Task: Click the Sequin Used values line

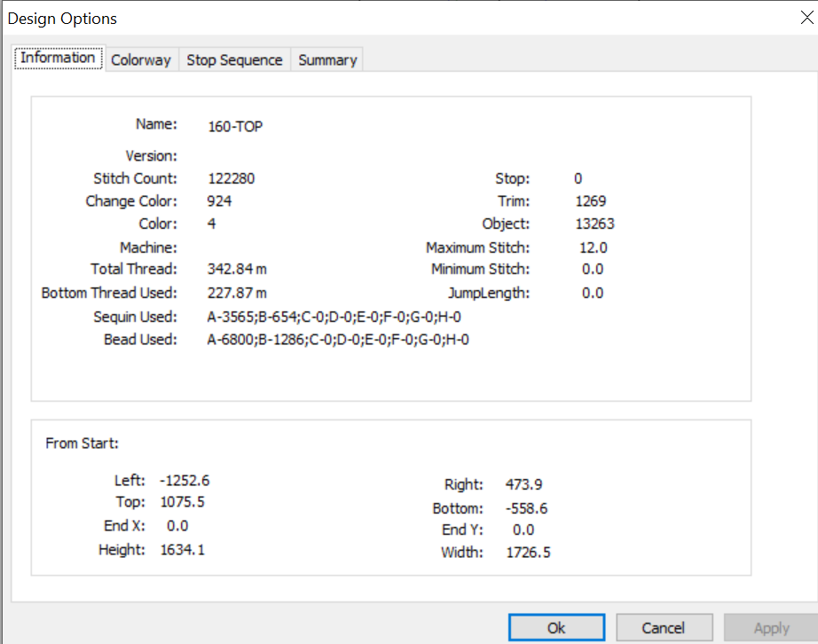Action: point(334,317)
